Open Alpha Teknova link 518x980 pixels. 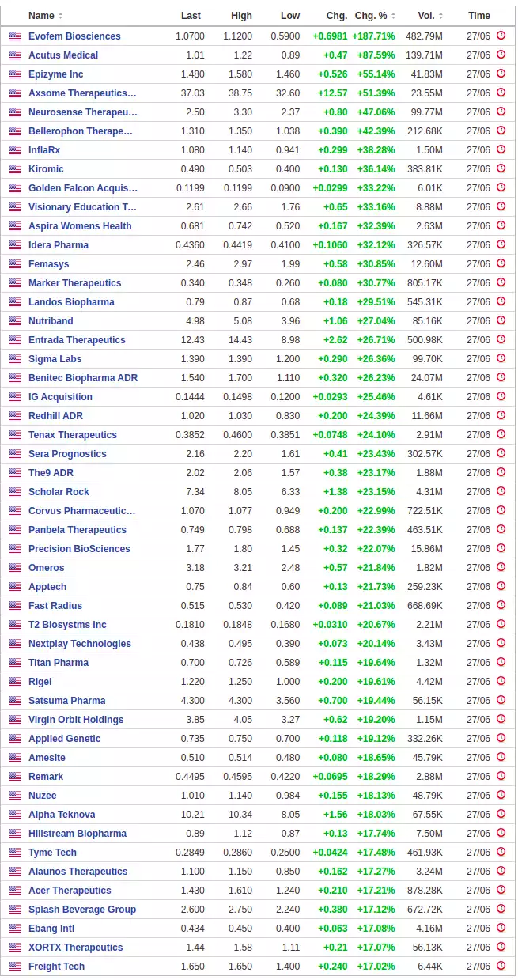62,815
